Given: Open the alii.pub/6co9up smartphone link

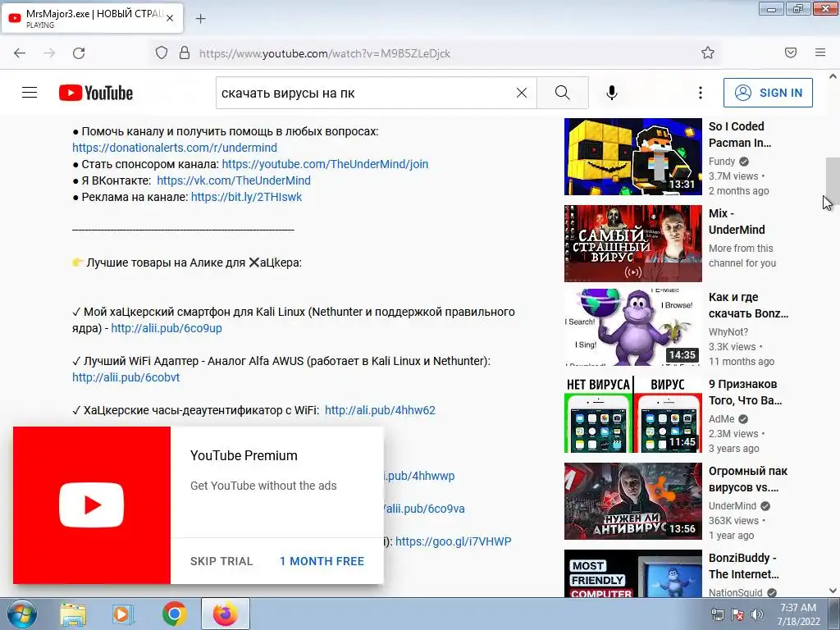Looking at the screenshot, I should [x=167, y=328].
